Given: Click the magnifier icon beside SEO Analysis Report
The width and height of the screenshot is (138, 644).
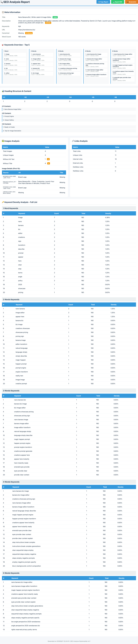Looking at the screenshot, I should point(2,2).
